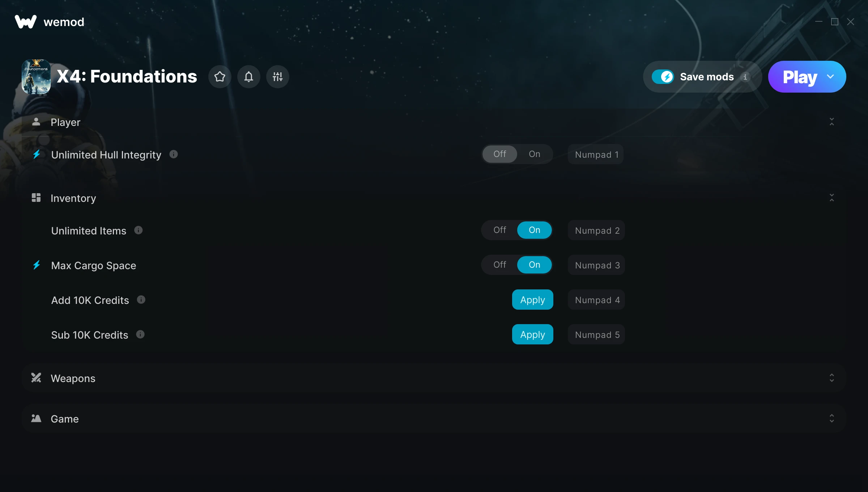
Task: Toggle the Save mods switch
Action: pyautogui.click(x=663, y=77)
